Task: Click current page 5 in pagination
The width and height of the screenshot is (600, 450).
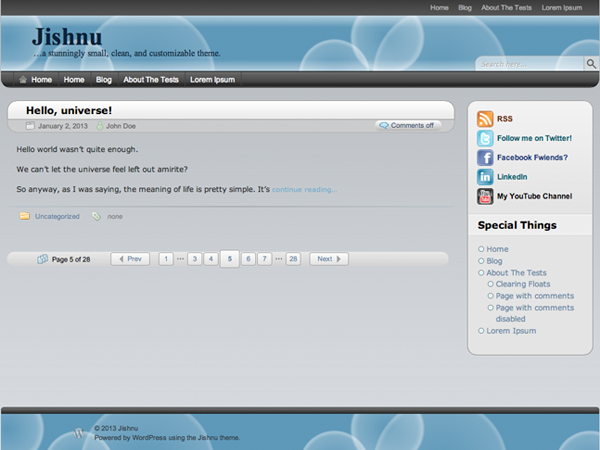Action: click(230, 259)
